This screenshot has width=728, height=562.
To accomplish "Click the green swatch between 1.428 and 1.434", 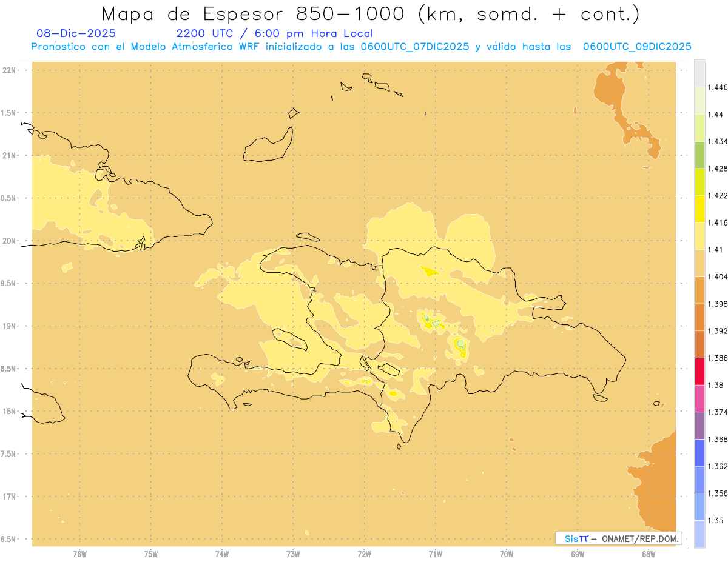I will click(699, 155).
